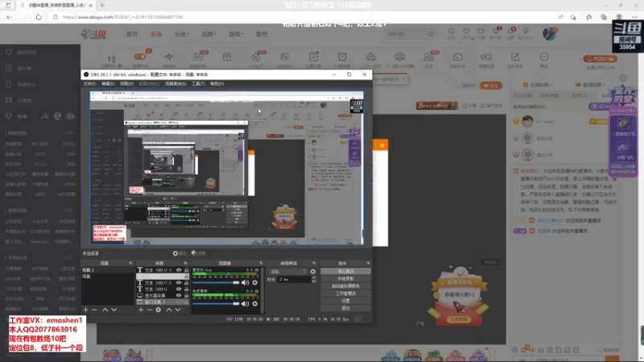Image resolution: width=644 pixels, height=362 pixels.
Task: Open first mixer channel settings gear
Action: point(254,282)
